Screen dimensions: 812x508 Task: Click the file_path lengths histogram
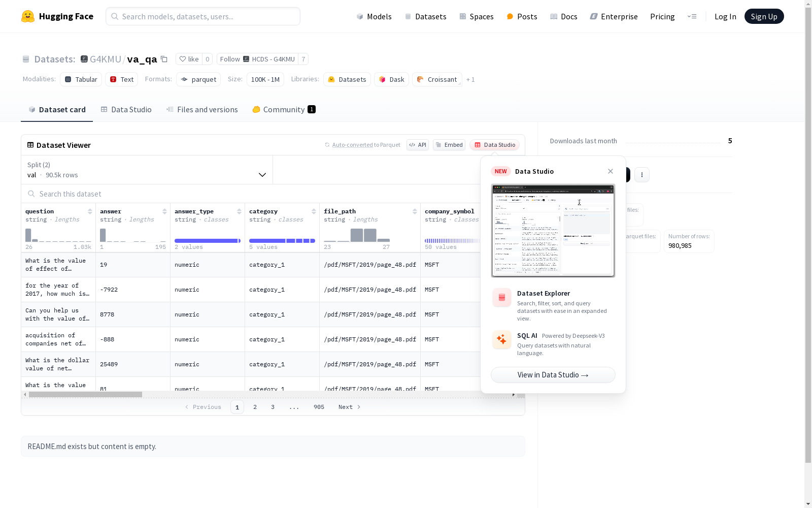(x=357, y=235)
